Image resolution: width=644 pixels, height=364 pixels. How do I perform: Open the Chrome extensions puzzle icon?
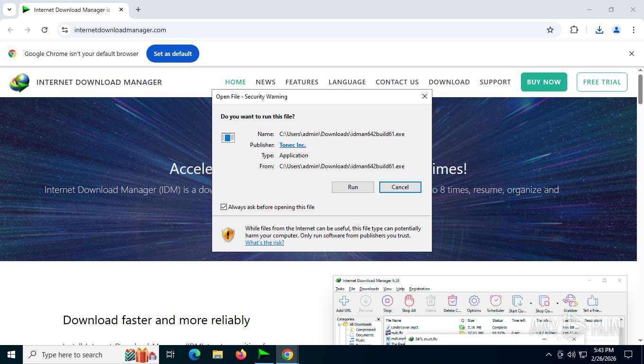[x=574, y=30]
